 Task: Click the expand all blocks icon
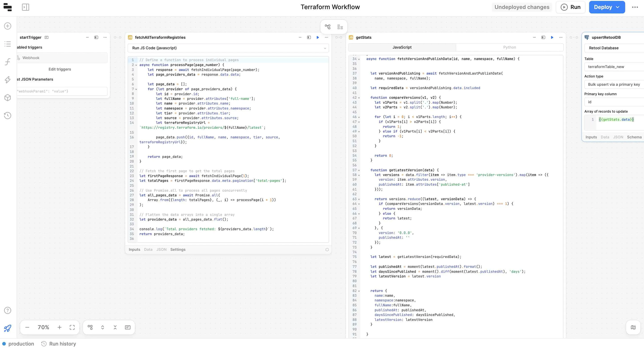coord(102,327)
